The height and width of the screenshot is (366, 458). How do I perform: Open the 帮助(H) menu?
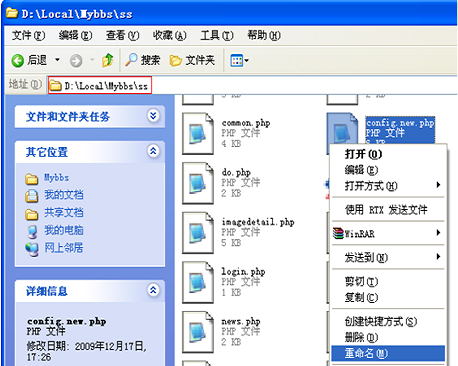[x=264, y=35]
